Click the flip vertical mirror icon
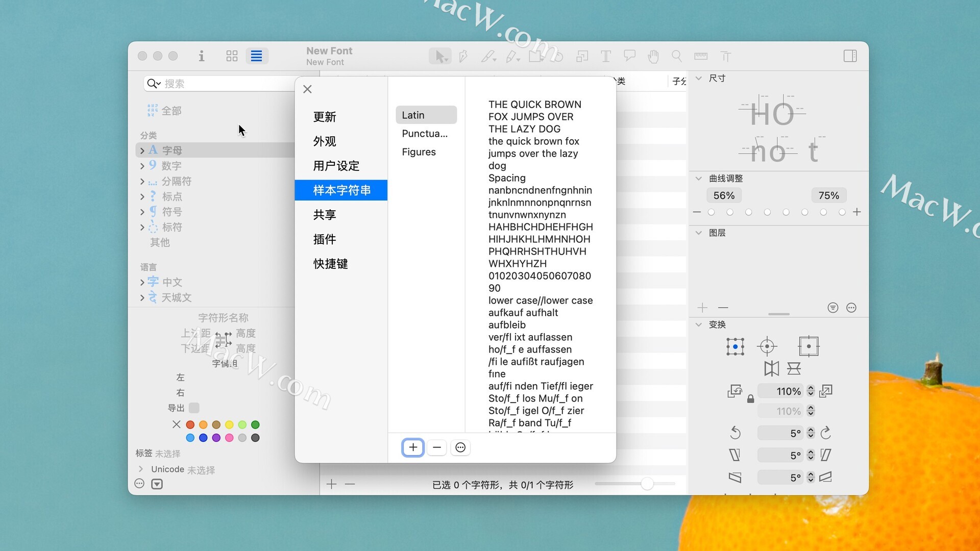The image size is (980, 551). click(794, 368)
